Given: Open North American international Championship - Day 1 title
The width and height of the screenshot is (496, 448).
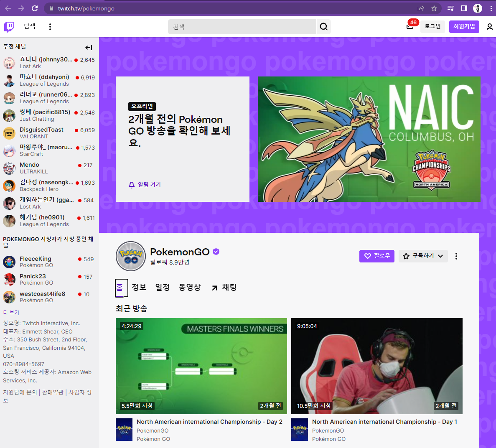Looking at the screenshot, I should click(384, 422).
